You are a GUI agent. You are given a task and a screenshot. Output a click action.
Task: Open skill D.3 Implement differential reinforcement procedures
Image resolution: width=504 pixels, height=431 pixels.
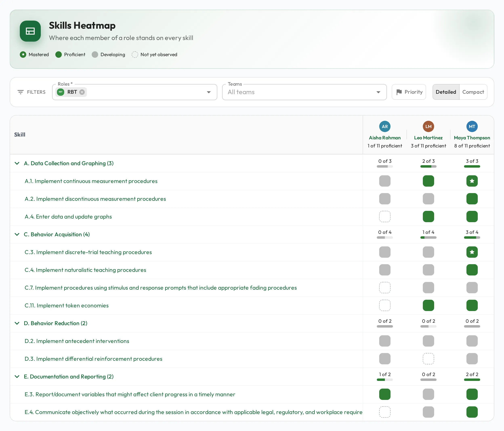tap(93, 359)
